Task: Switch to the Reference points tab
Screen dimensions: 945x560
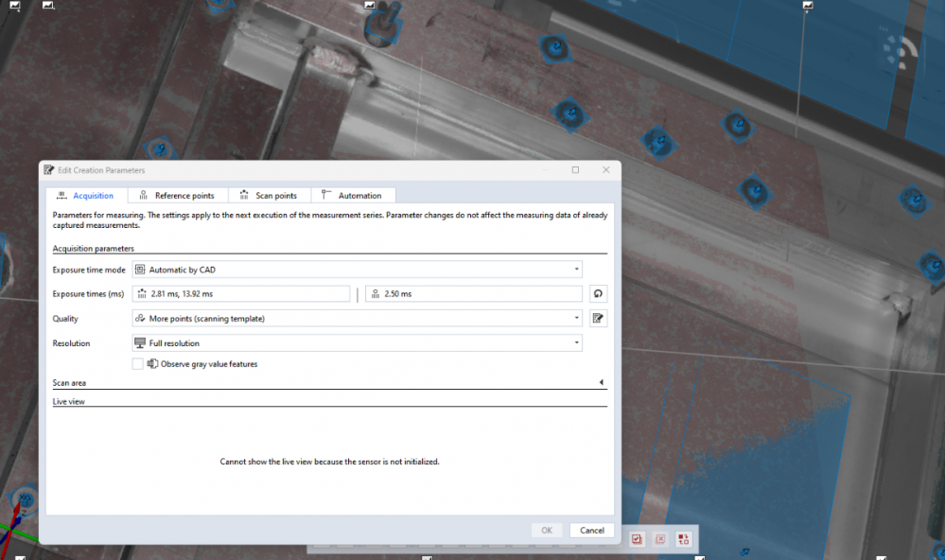Action: pos(177,196)
